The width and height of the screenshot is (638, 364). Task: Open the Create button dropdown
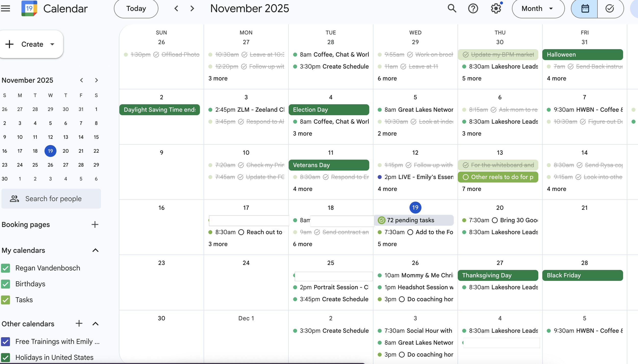pyautogui.click(x=52, y=44)
